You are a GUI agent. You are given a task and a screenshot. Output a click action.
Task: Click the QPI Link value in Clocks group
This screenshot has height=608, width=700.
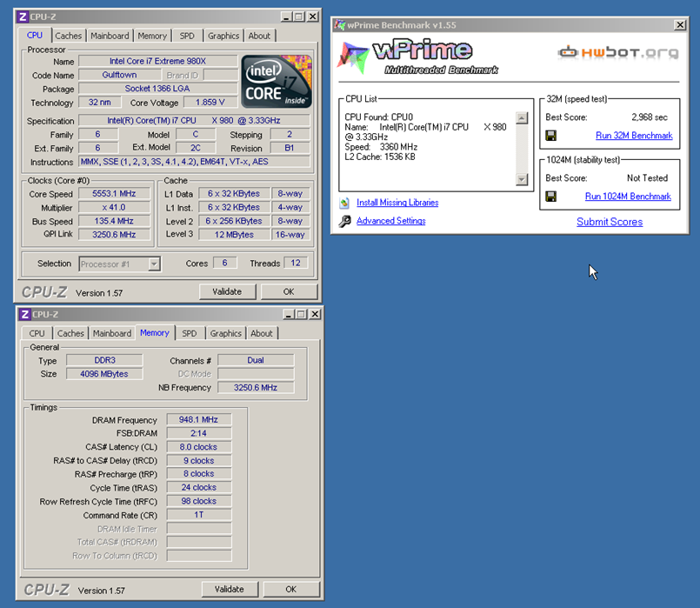[x=114, y=235]
